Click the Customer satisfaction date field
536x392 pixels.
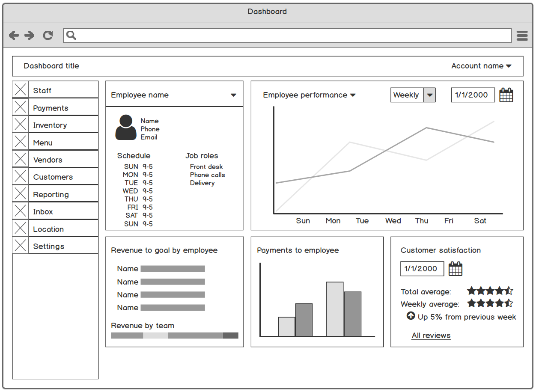(422, 269)
